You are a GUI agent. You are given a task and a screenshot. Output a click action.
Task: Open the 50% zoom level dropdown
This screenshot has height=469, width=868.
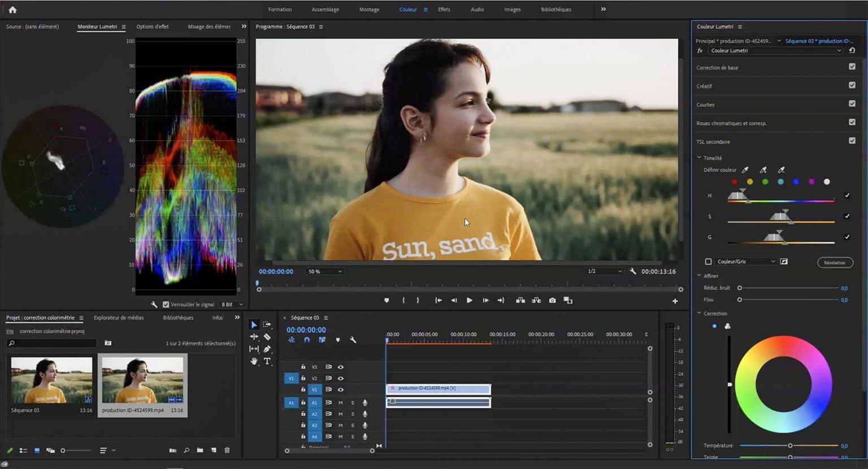pyautogui.click(x=324, y=271)
